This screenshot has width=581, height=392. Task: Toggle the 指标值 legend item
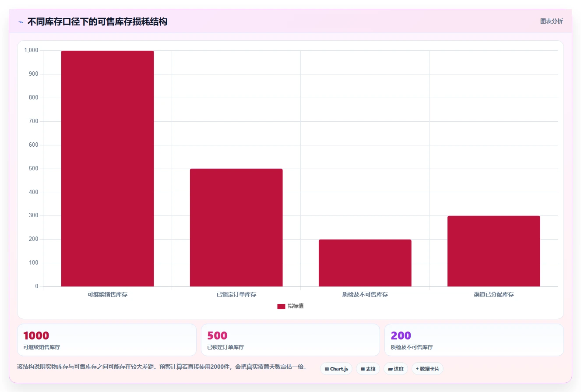point(290,306)
